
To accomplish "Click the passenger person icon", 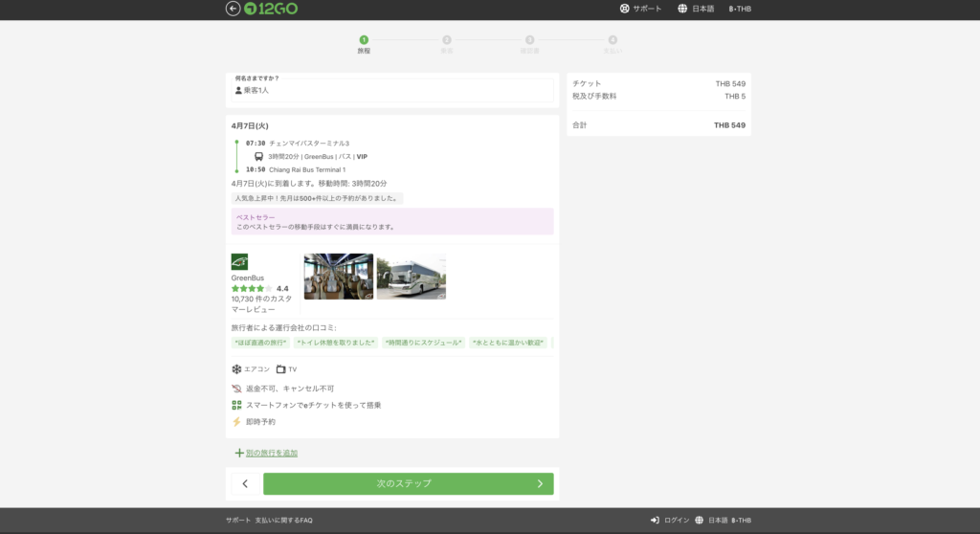I will 238,91.
